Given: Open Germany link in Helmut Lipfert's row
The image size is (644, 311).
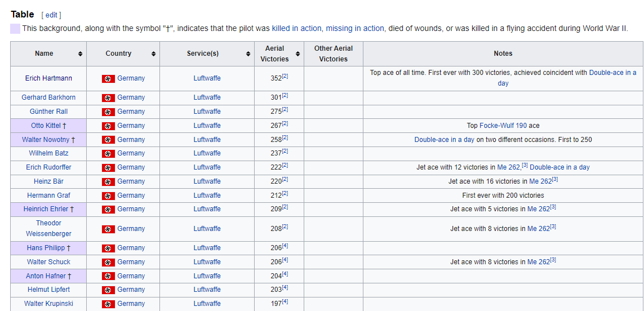Looking at the screenshot, I should 131,290.
